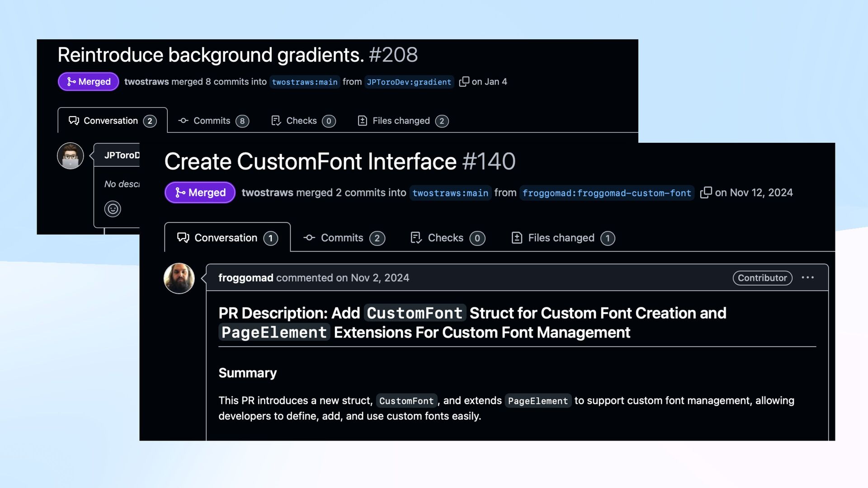
Task: Open the three-dots comment options menu
Action: point(807,277)
